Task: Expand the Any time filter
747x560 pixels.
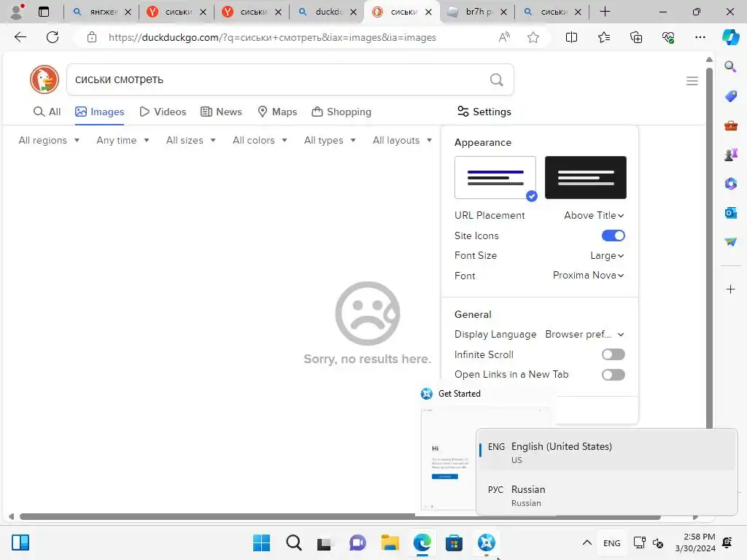Action: point(123,141)
